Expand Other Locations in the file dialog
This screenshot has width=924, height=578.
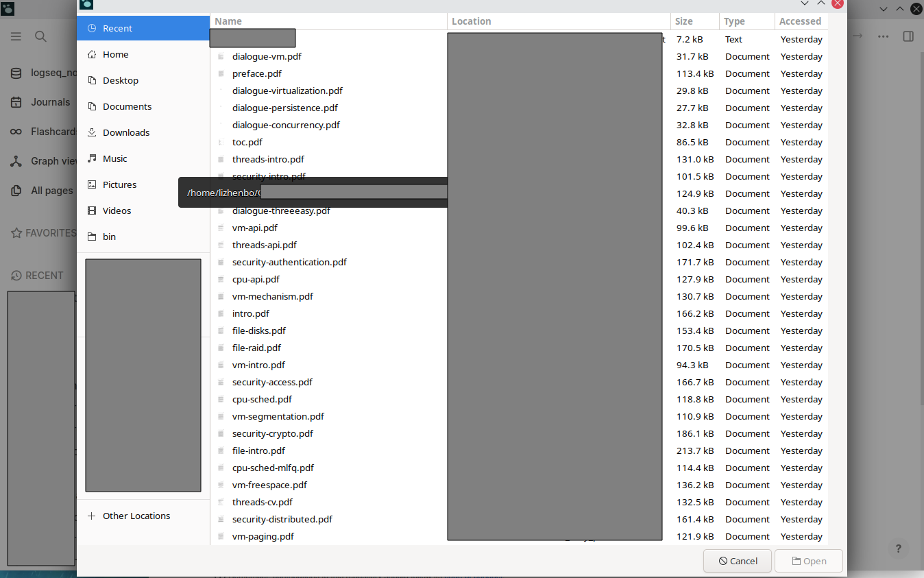[136, 516]
